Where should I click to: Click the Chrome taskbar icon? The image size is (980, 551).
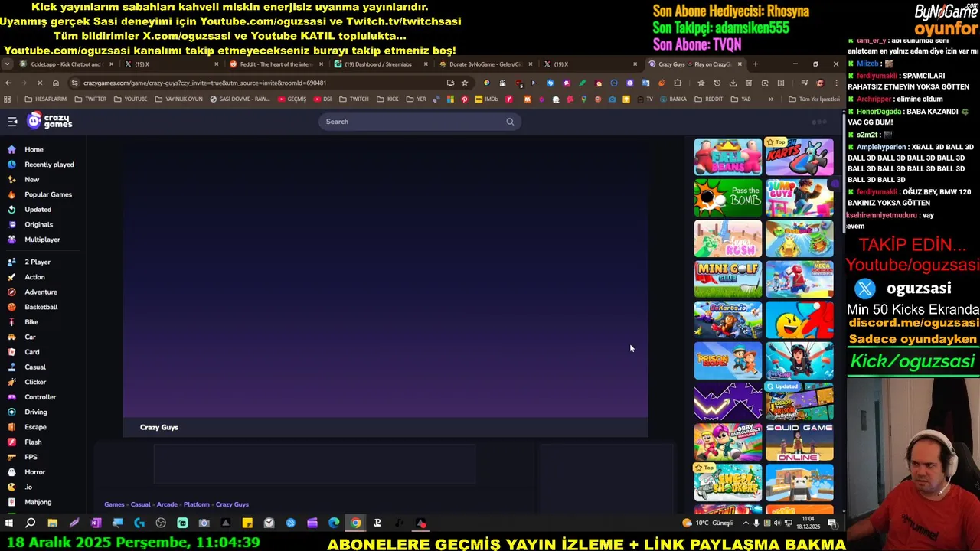point(355,523)
